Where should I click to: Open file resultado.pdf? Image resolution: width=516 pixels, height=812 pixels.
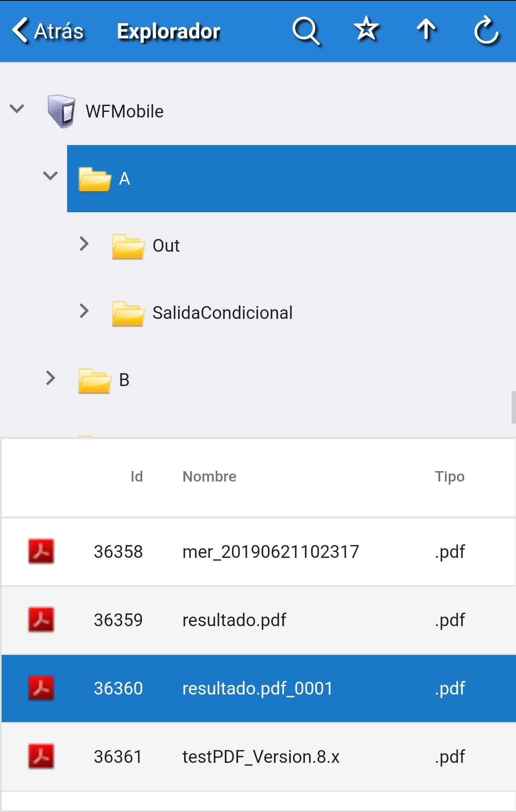click(x=234, y=620)
